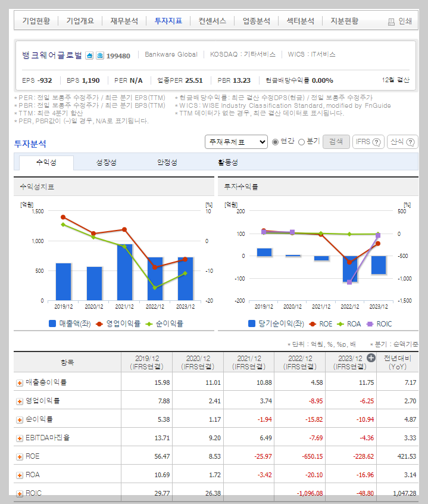Click the ROA legend marker

coord(340,324)
